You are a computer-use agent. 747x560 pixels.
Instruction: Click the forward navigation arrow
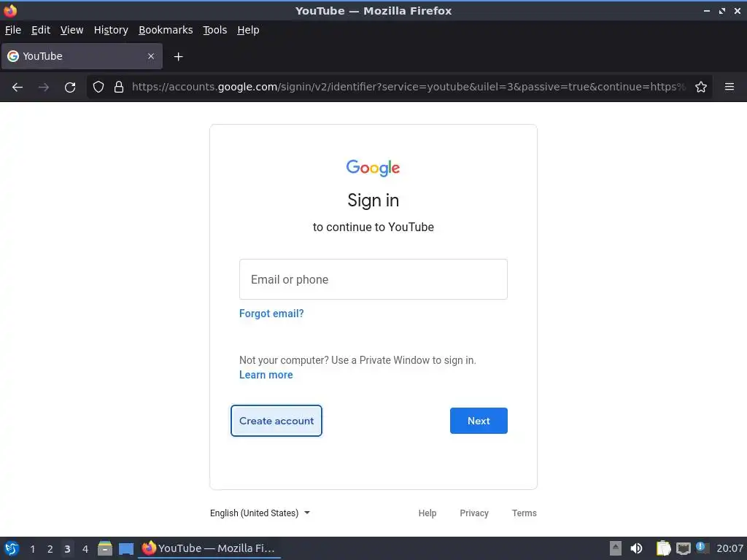pyautogui.click(x=43, y=87)
